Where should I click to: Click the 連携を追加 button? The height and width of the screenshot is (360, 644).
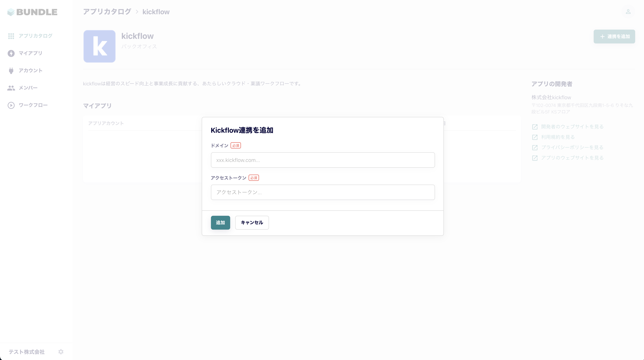[x=614, y=37]
